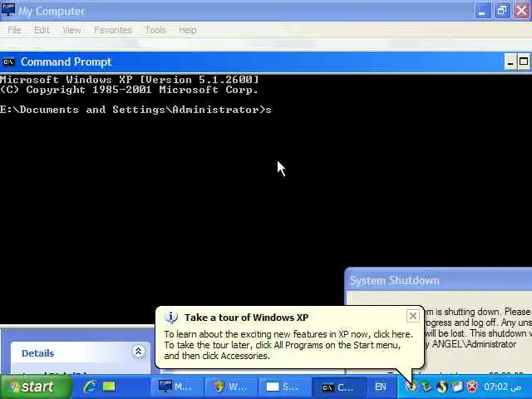Restore down the My Computer window

click(x=502, y=11)
